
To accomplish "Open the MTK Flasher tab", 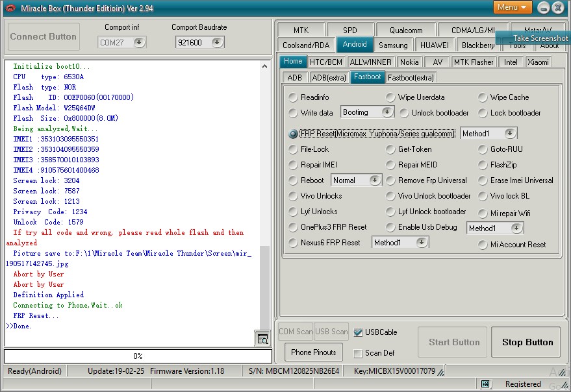I will pos(474,62).
